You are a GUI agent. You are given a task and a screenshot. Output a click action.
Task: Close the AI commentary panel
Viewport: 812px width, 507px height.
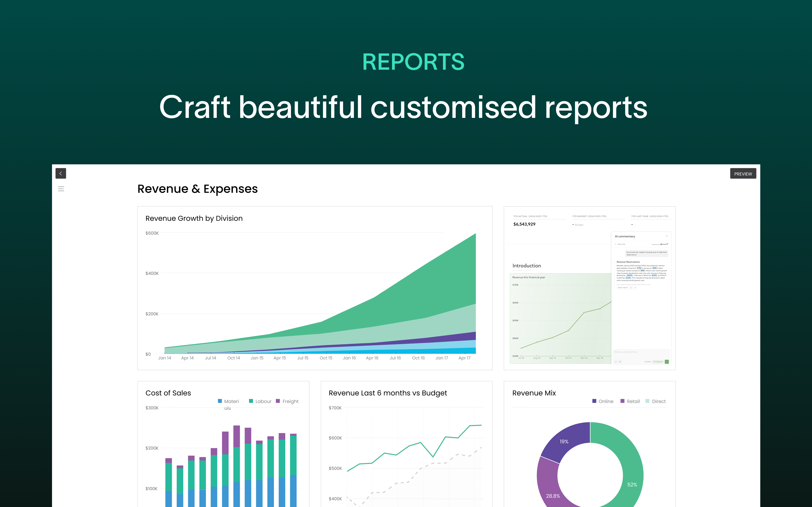(x=667, y=236)
